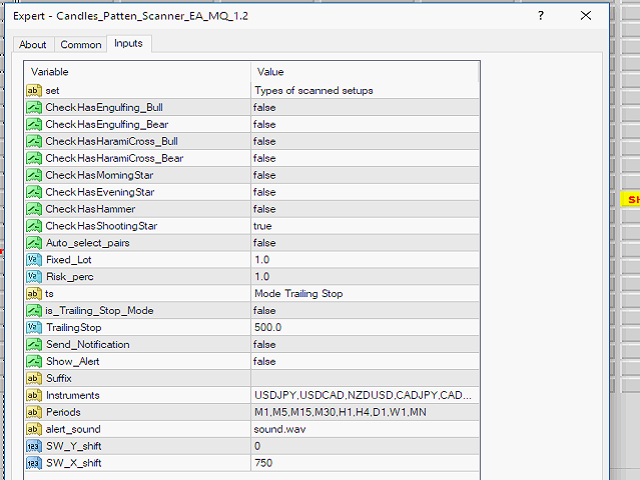Image resolution: width=640 pixels, height=480 pixels.
Task: Click the double-type icon beside Risk_perc
Action: point(34,277)
